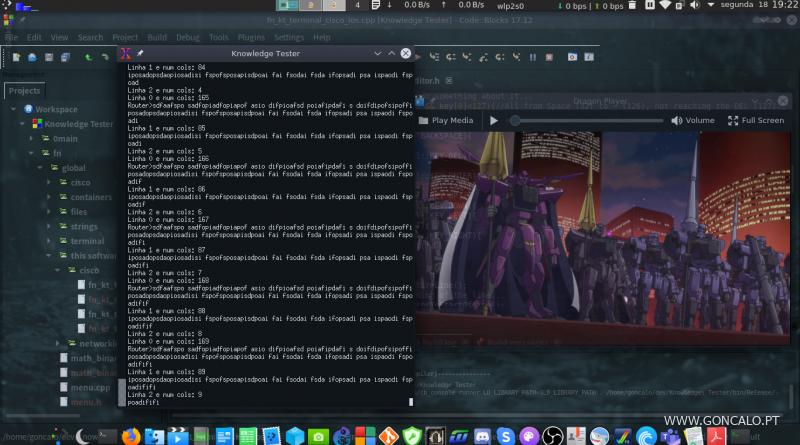Screen dimensions: 800x445
Task: Open the green camera screenshot dock icon
Action: (x=318, y=436)
